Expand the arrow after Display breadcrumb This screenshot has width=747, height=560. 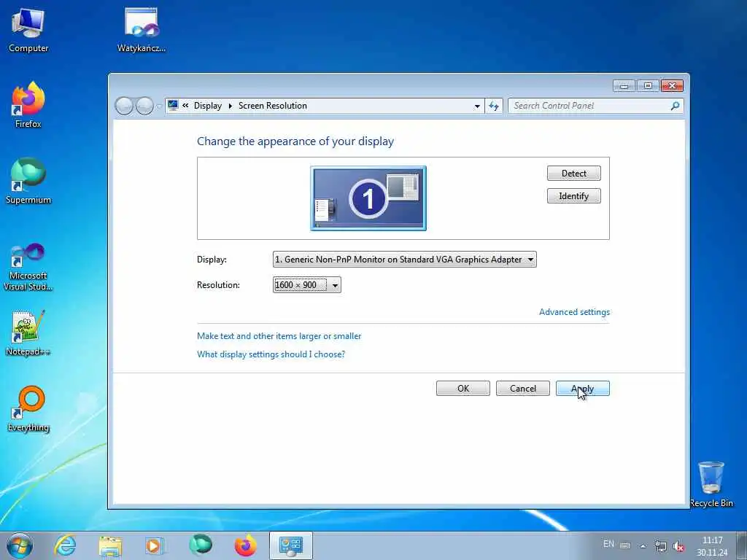230,106
